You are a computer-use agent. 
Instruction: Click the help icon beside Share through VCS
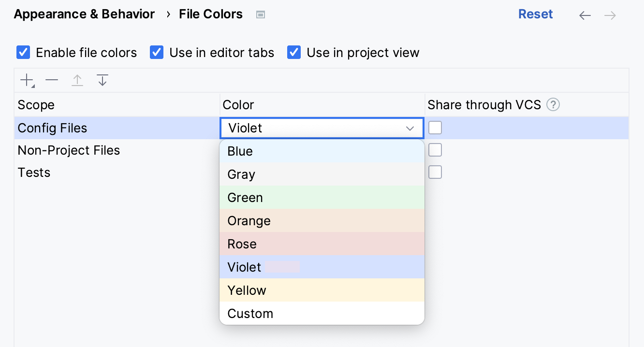coord(553,105)
